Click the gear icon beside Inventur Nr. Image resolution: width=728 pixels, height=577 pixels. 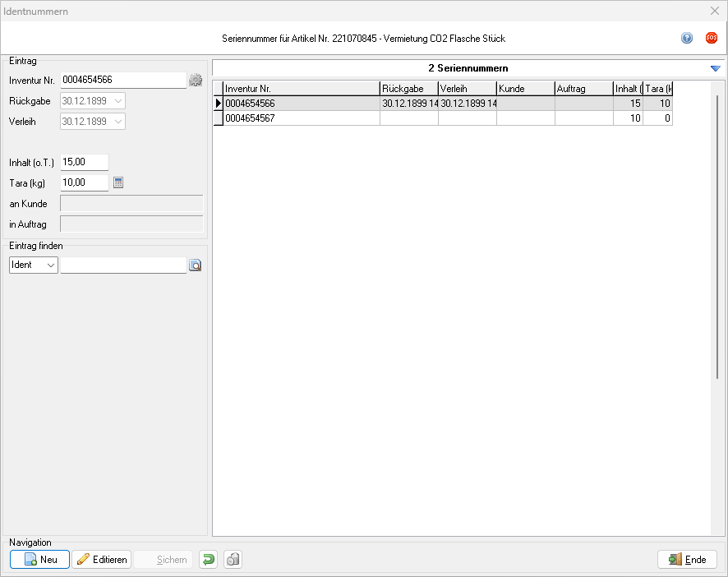[196, 80]
